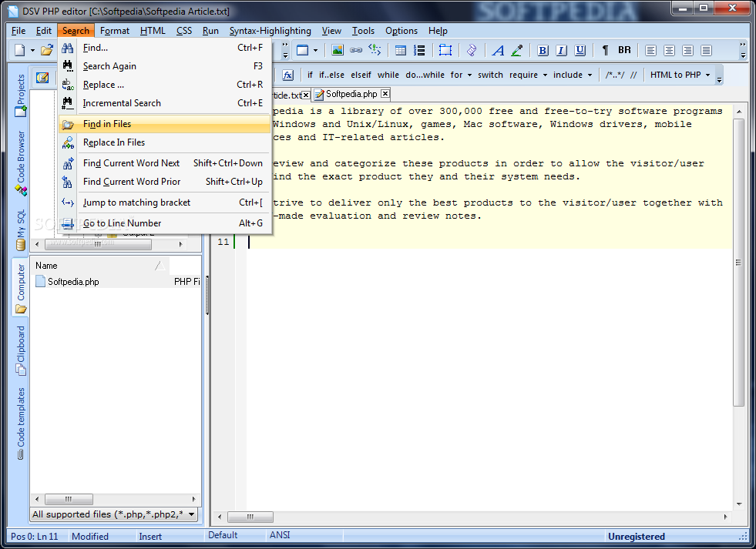Viewport: 756px width, 549px height.
Task: Open the Clipboard side tab
Action: (x=20, y=350)
